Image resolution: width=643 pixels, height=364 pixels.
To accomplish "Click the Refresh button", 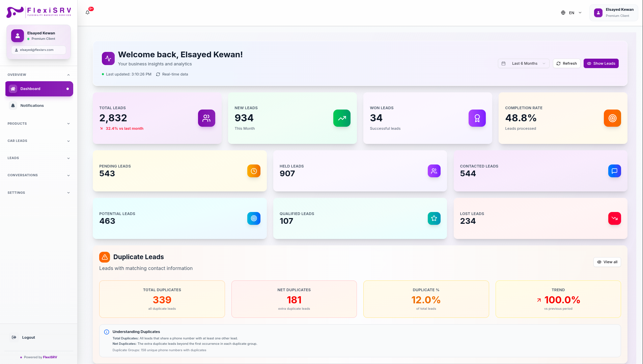I will pos(566,63).
